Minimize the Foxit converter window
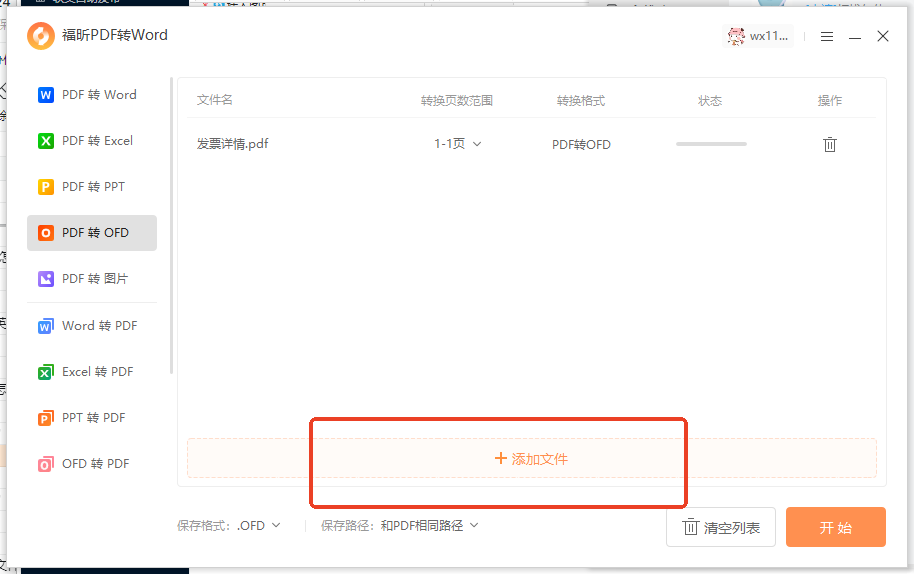This screenshot has height=574, width=914. (855, 37)
